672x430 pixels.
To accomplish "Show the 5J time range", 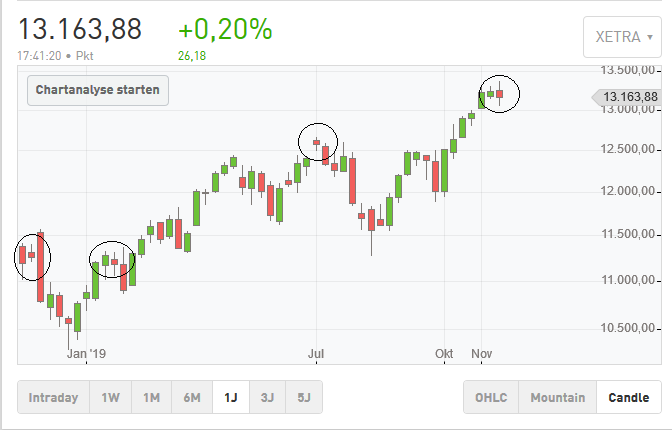I will click(304, 397).
